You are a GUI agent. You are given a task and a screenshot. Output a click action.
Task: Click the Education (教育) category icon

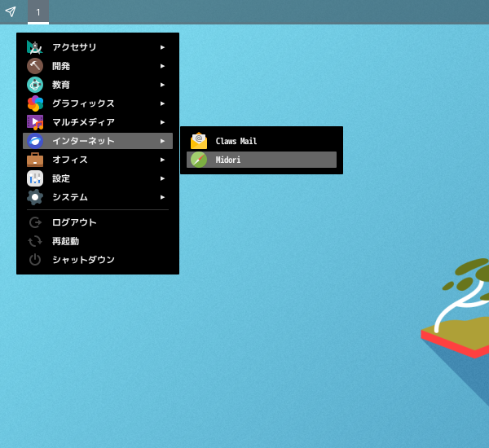click(35, 85)
